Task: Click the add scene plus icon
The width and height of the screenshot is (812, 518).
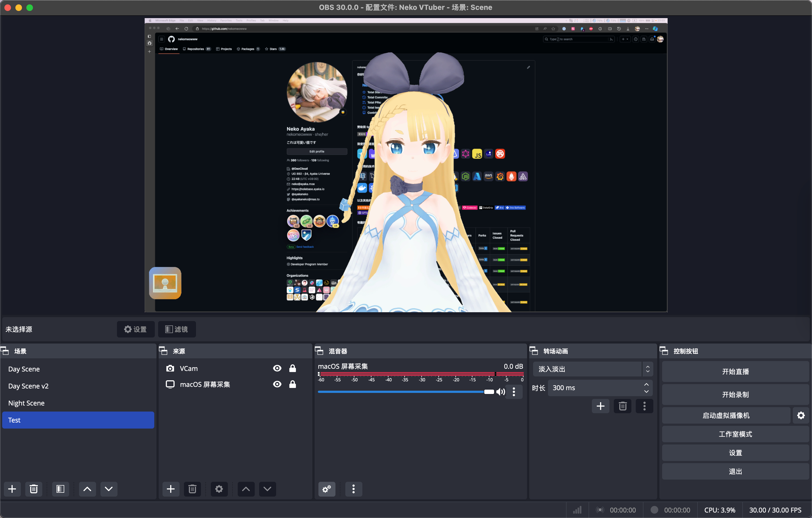Action: pyautogui.click(x=12, y=489)
